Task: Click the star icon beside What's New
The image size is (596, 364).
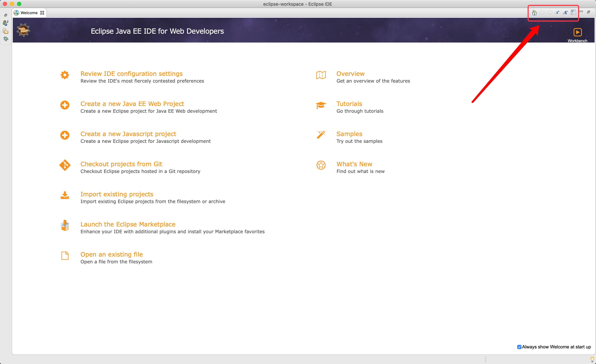Action: [x=321, y=165]
